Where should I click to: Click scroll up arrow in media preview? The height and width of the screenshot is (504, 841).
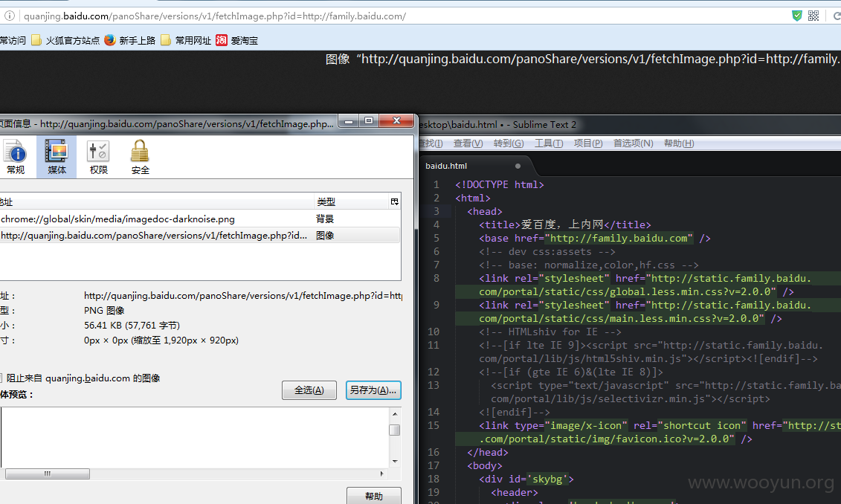tap(395, 414)
